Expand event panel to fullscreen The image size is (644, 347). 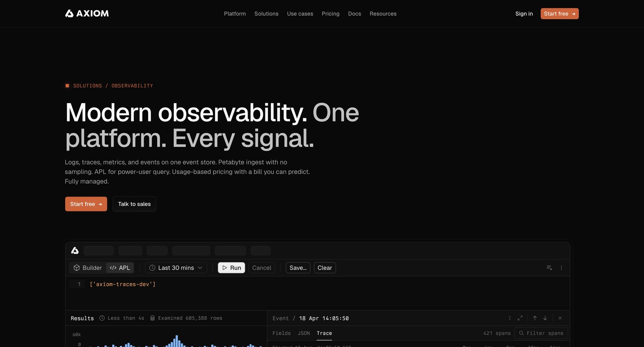coord(520,318)
